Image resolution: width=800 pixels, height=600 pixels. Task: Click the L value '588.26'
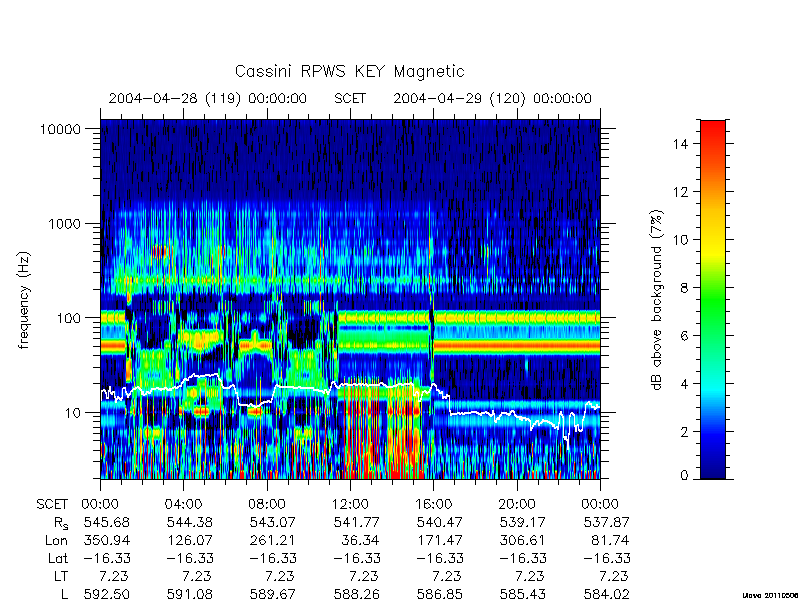pos(357,594)
